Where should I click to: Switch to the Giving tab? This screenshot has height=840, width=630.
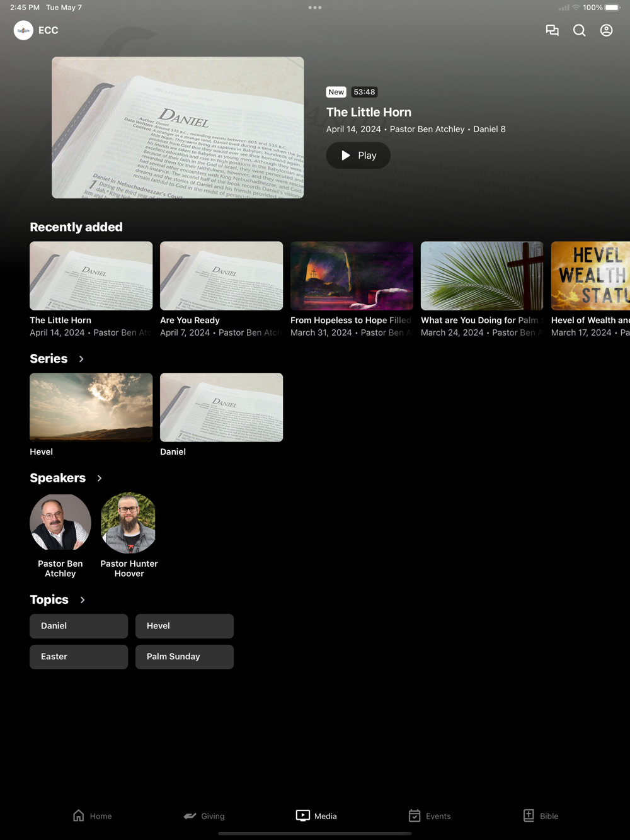[204, 816]
